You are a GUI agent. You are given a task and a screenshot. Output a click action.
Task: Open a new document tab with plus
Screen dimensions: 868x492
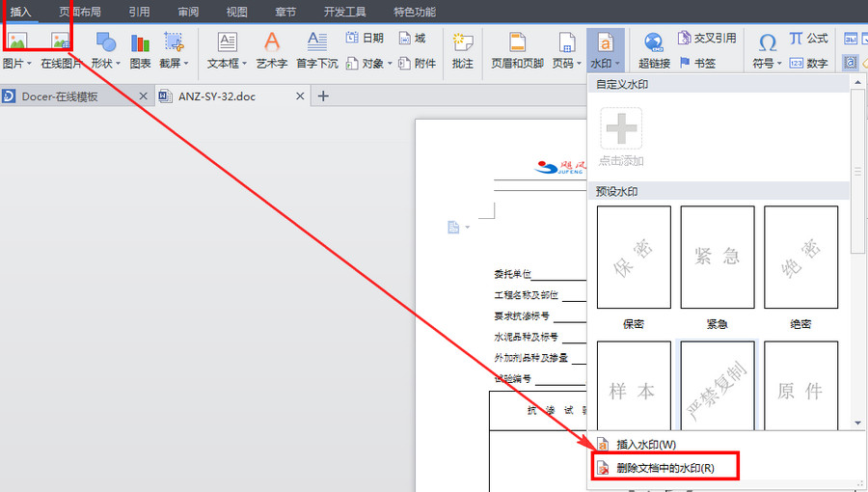[323, 96]
